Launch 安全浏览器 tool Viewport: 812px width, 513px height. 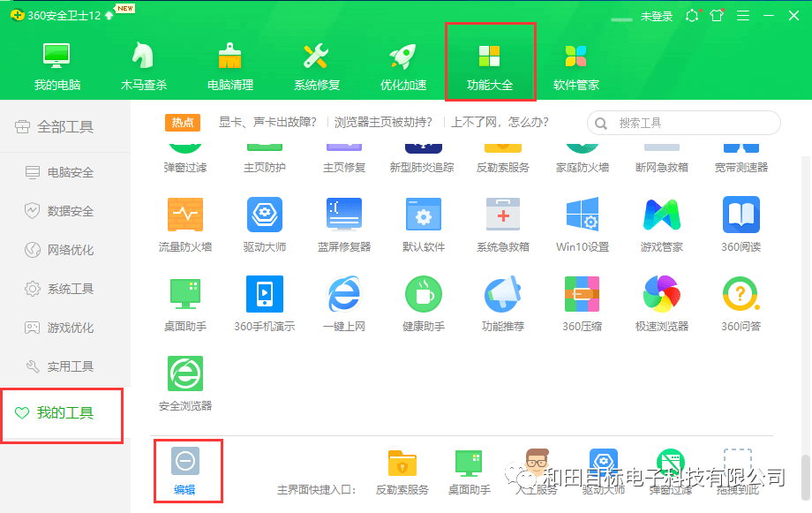tap(184, 383)
